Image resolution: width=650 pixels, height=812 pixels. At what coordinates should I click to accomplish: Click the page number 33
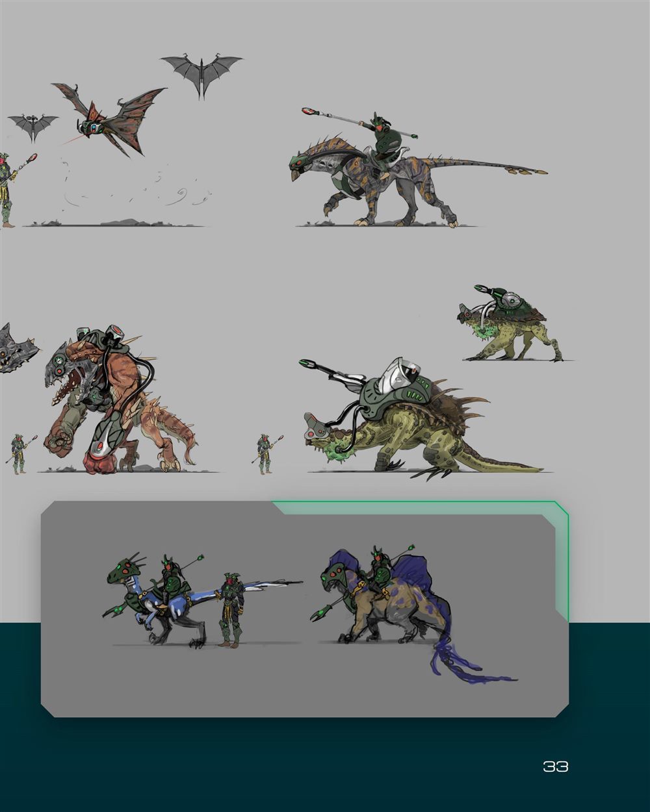click(556, 767)
